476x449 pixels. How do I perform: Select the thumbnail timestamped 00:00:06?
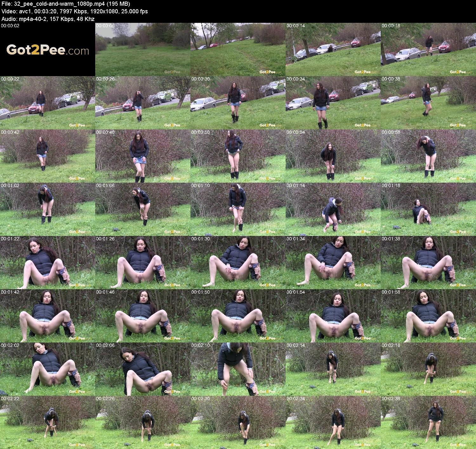tap(143, 50)
